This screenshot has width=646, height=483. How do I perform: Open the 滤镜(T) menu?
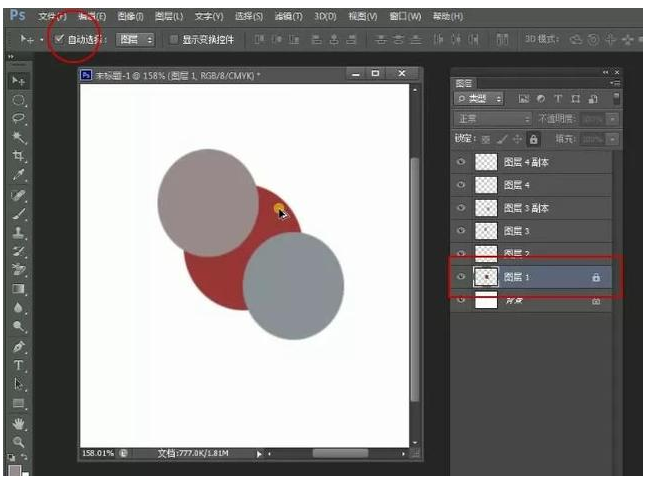click(x=288, y=17)
